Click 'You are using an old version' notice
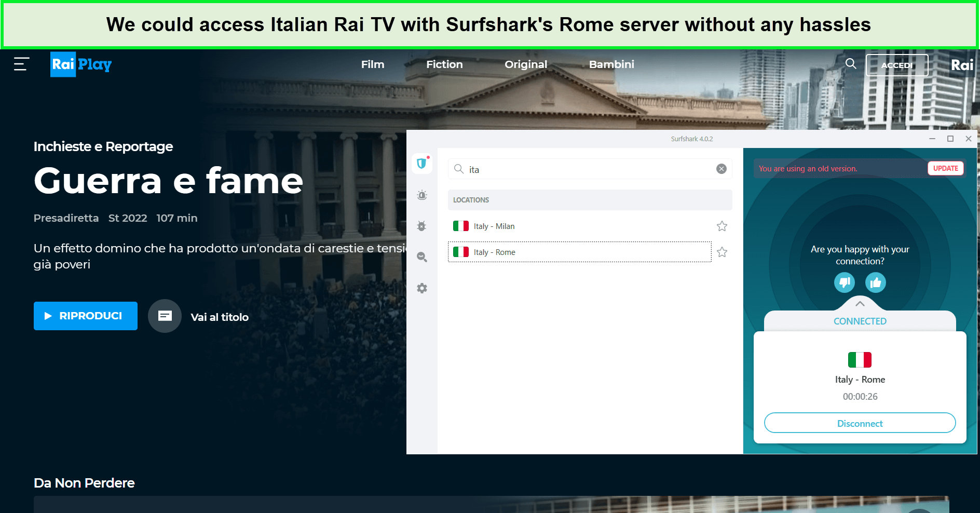The image size is (980, 513). coord(808,169)
